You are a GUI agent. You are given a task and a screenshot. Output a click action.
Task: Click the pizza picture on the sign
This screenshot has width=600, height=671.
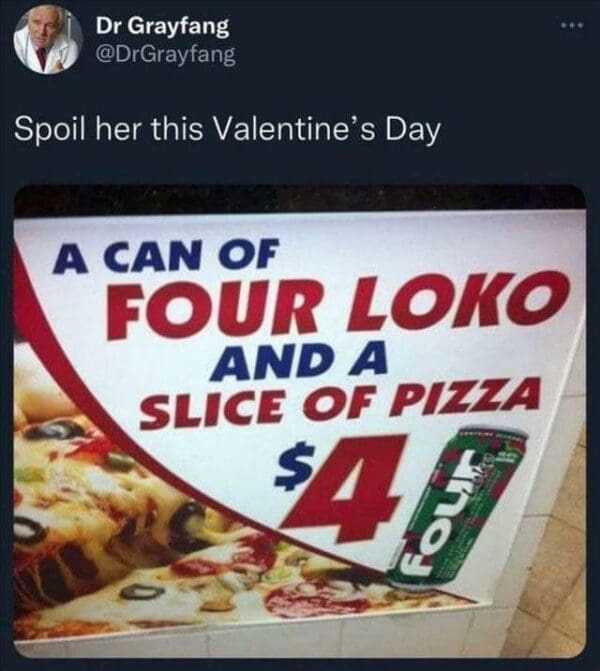pyautogui.click(x=120, y=520)
